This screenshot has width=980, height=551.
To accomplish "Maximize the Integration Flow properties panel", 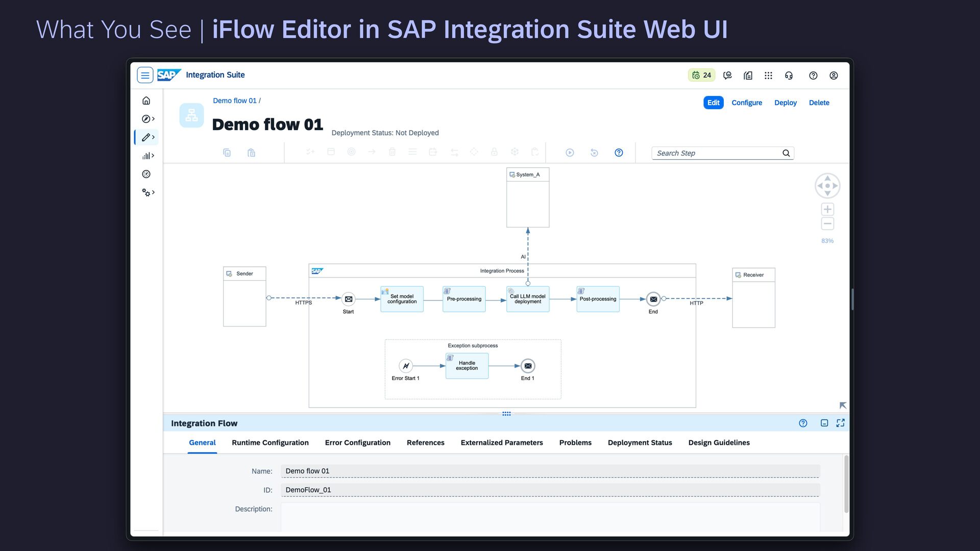I will pyautogui.click(x=840, y=423).
